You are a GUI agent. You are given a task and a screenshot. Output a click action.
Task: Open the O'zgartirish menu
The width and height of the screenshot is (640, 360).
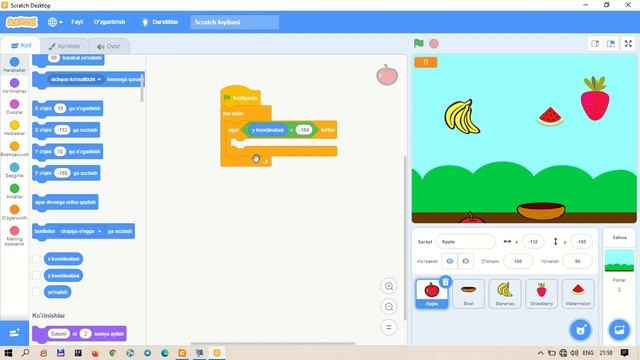click(x=109, y=22)
